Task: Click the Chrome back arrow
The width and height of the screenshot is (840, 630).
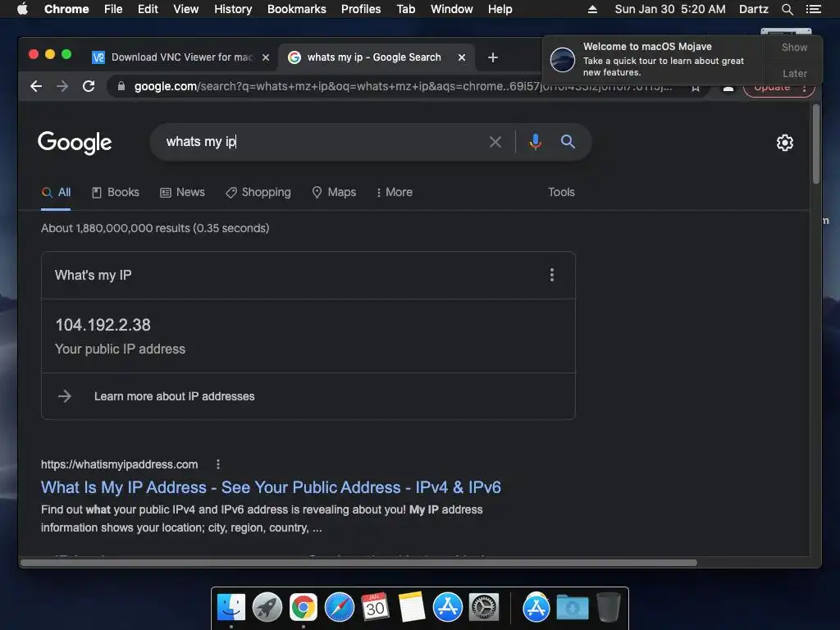Action: (x=36, y=86)
